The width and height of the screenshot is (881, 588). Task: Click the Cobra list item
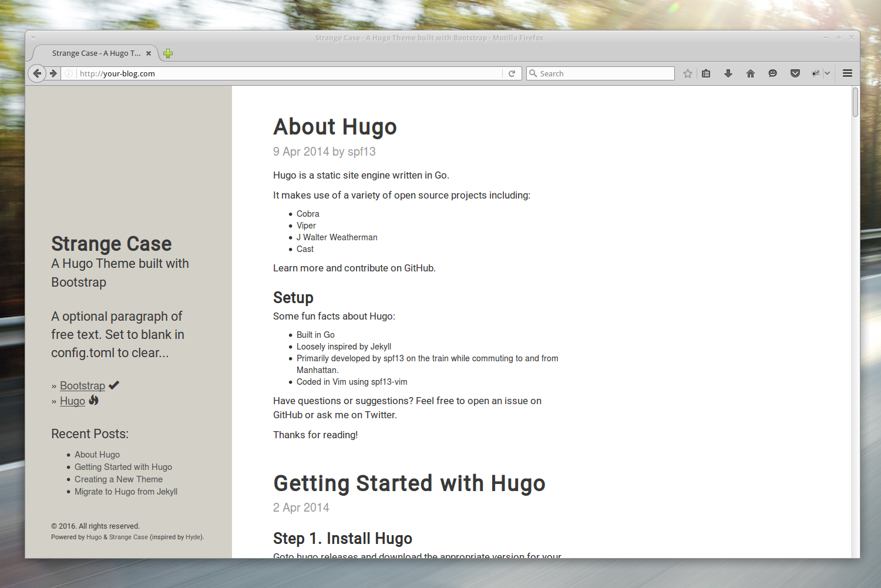tap(308, 214)
